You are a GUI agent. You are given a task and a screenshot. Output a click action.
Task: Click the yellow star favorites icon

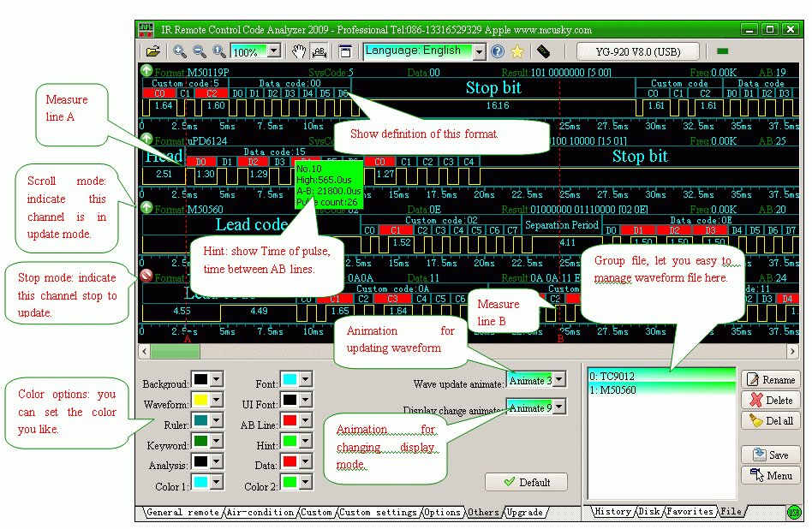[x=517, y=51]
